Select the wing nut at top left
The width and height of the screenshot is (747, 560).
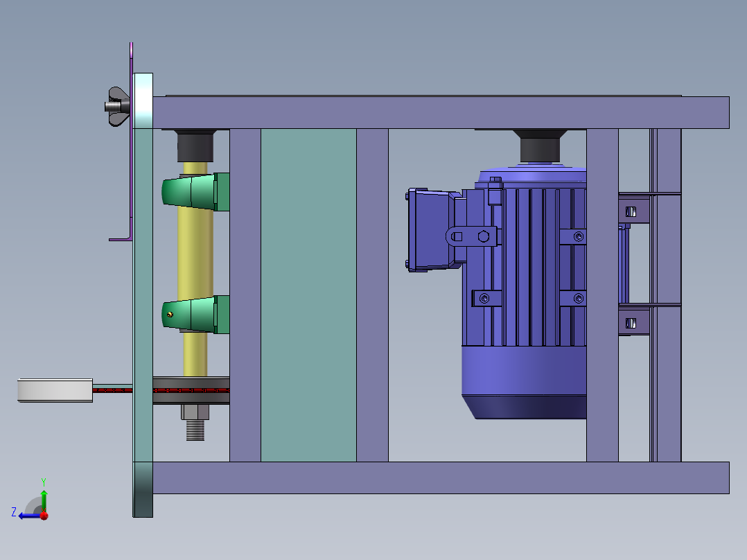(117, 106)
